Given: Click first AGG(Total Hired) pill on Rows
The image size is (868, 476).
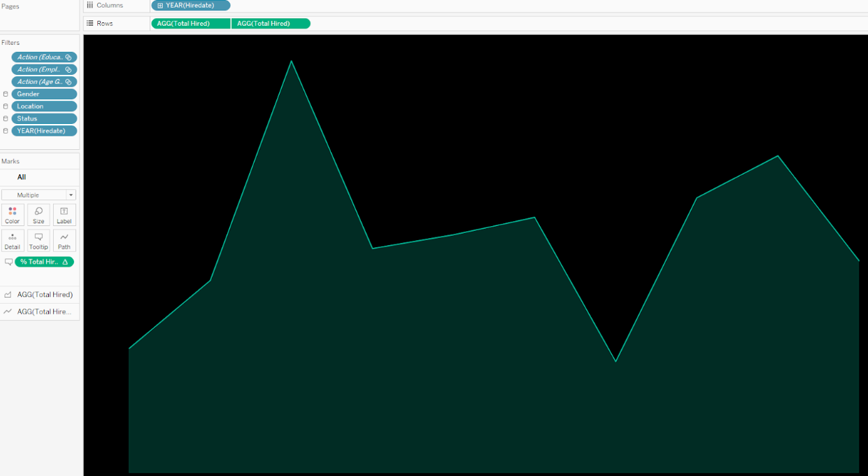Looking at the screenshot, I should pyautogui.click(x=191, y=24).
